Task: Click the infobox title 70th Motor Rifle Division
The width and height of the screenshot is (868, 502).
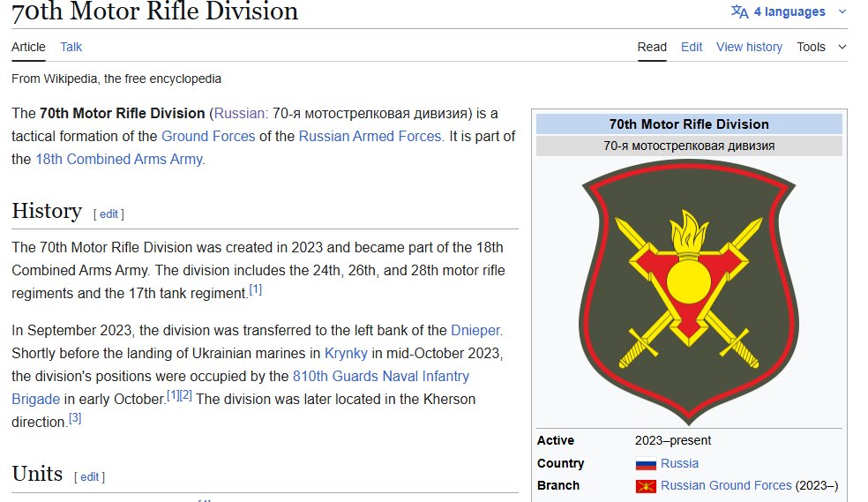Action: pos(689,124)
